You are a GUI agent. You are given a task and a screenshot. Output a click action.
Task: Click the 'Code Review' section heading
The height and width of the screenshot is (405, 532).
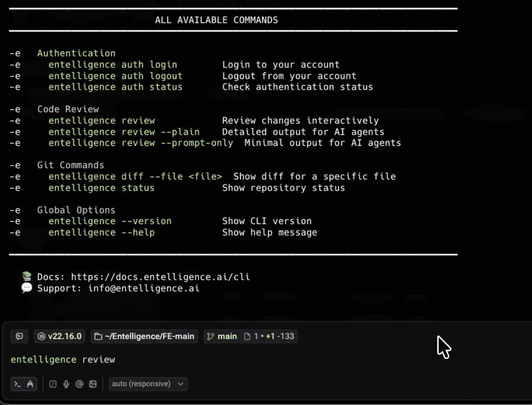click(68, 109)
